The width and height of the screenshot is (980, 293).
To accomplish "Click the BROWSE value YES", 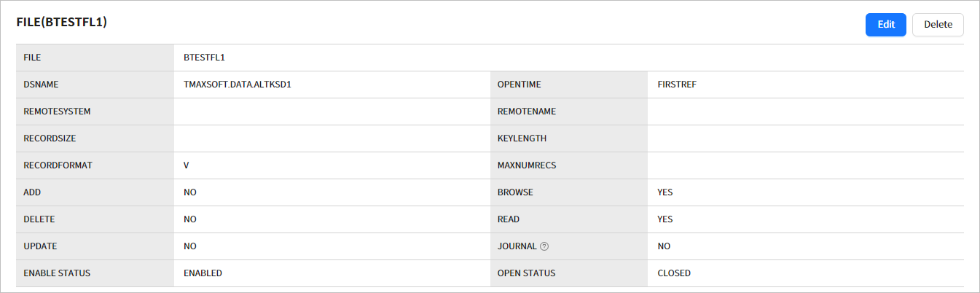I will tap(665, 192).
